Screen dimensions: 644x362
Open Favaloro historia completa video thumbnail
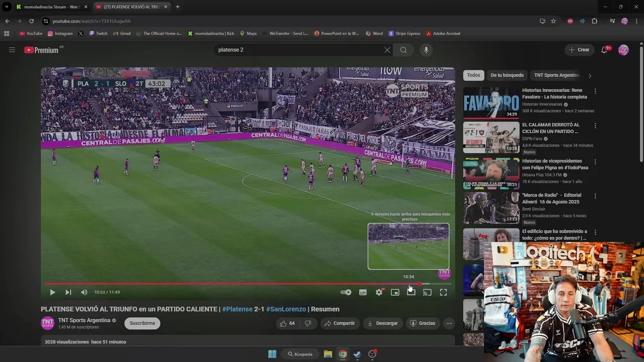pos(491,103)
